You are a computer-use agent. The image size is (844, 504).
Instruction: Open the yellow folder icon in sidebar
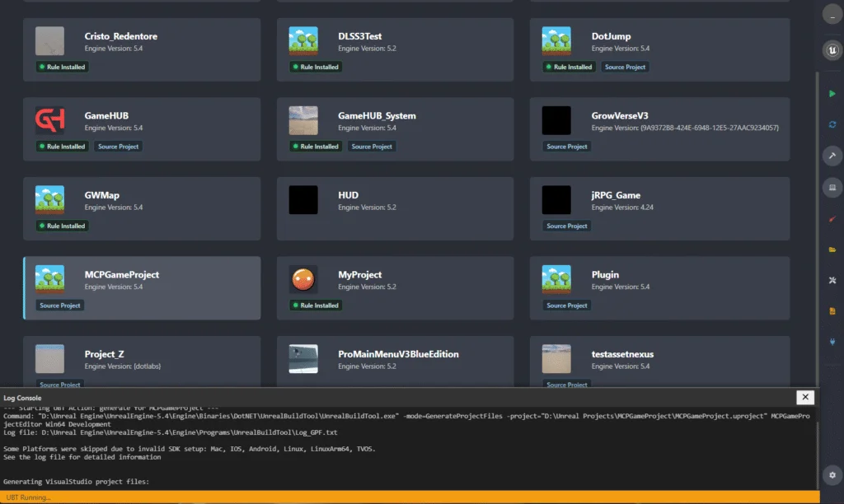click(x=832, y=250)
